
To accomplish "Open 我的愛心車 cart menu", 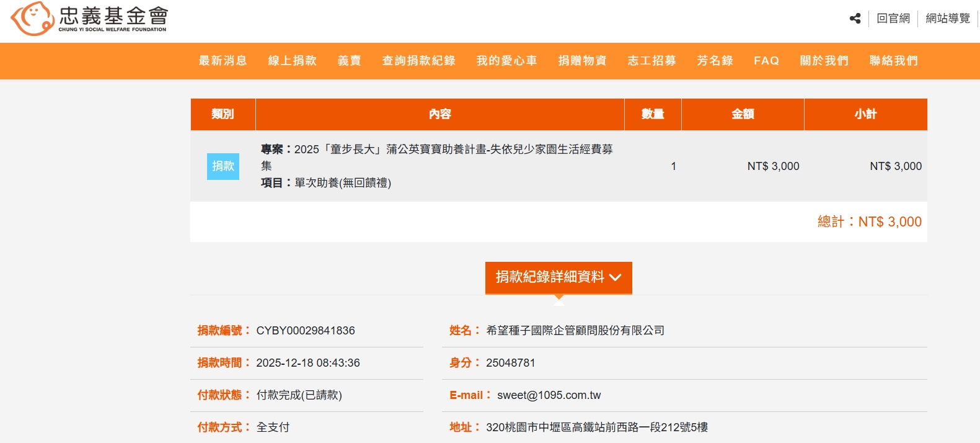I will click(x=506, y=61).
